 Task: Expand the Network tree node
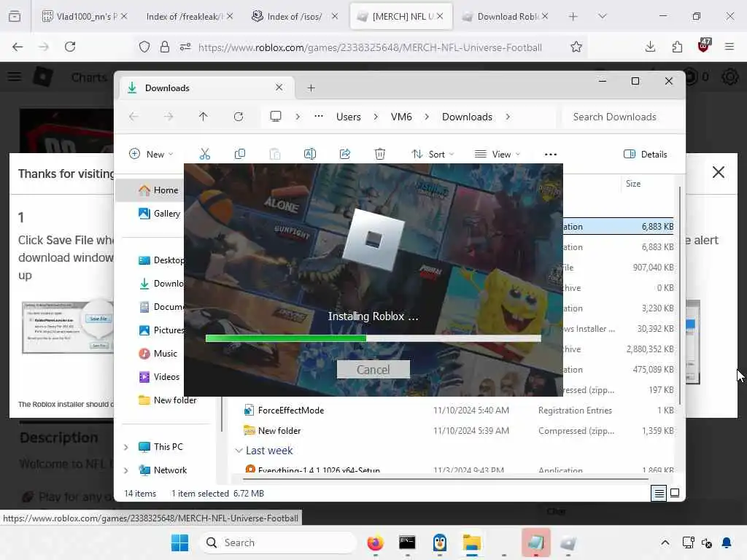click(x=126, y=470)
